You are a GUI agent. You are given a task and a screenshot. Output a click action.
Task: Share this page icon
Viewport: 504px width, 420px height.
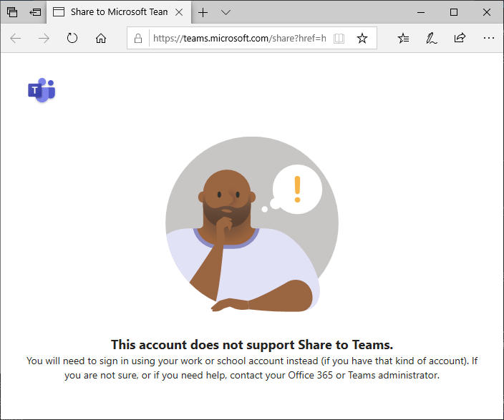click(460, 38)
